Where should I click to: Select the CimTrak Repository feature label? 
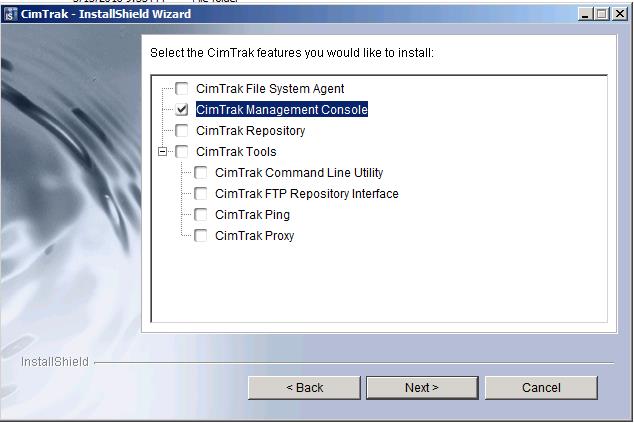click(250, 131)
